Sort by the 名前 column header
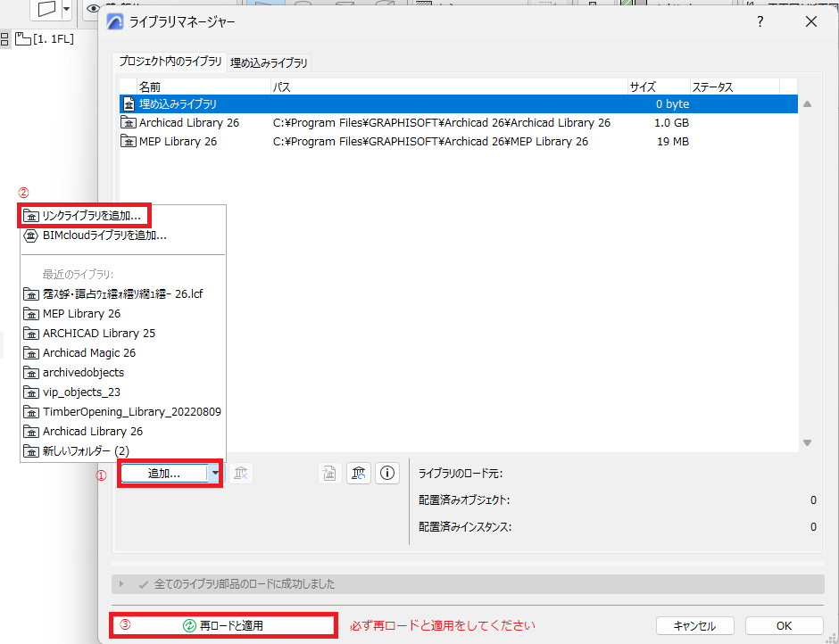Image resolution: width=839 pixels, height=644 pixels. tap(204, 87)
